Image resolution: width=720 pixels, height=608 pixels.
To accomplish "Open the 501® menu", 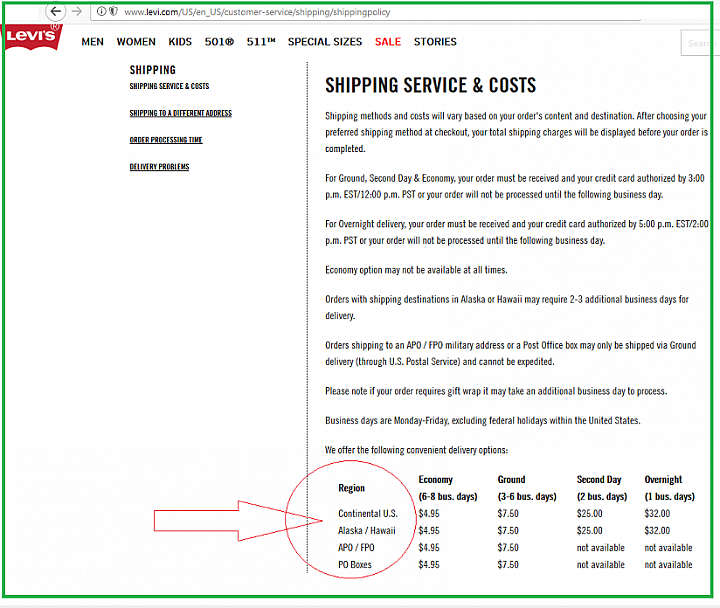I will pos(219,42).
